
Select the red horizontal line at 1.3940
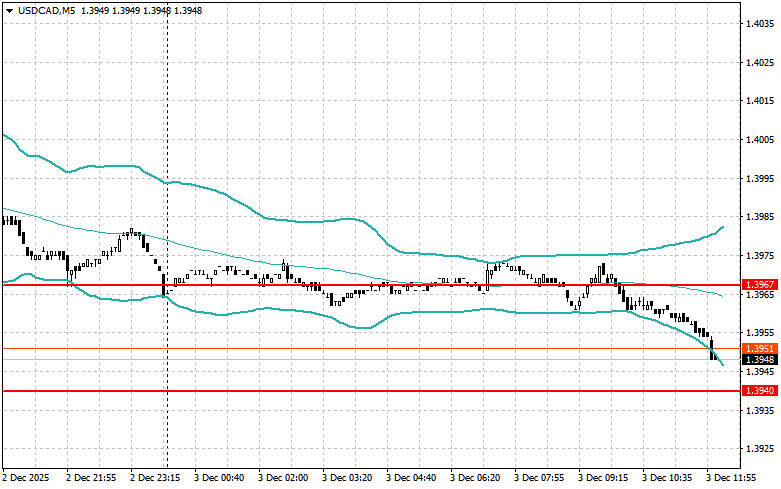click(x=372, y=391)
